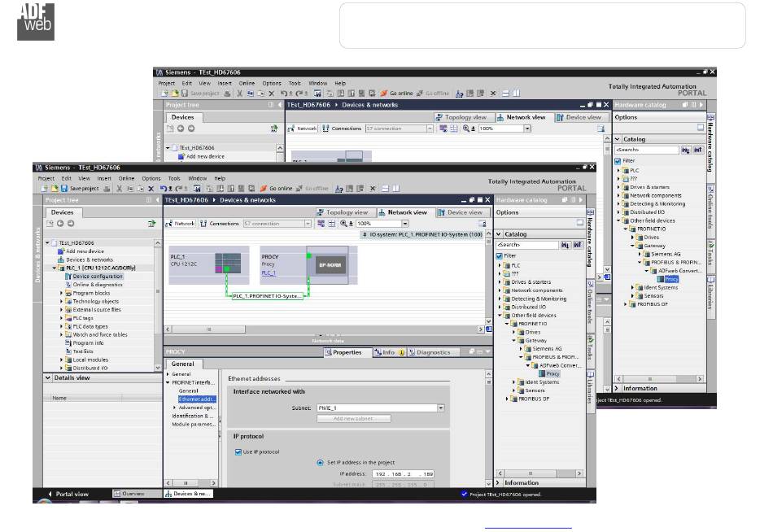The image size is (773, 532).
Task: Click the forward circle arrow in Devices toolbar
Action: (71, 224)
